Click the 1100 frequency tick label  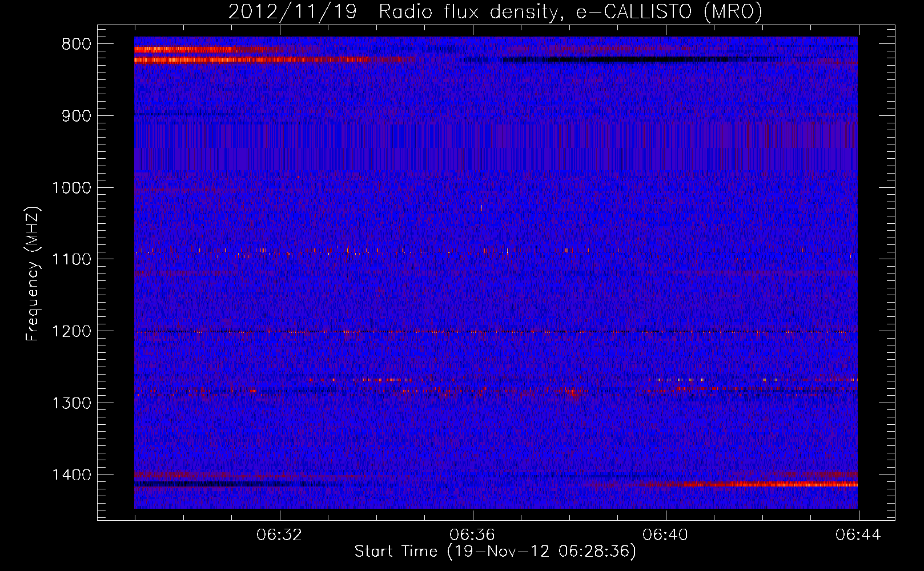71,259
